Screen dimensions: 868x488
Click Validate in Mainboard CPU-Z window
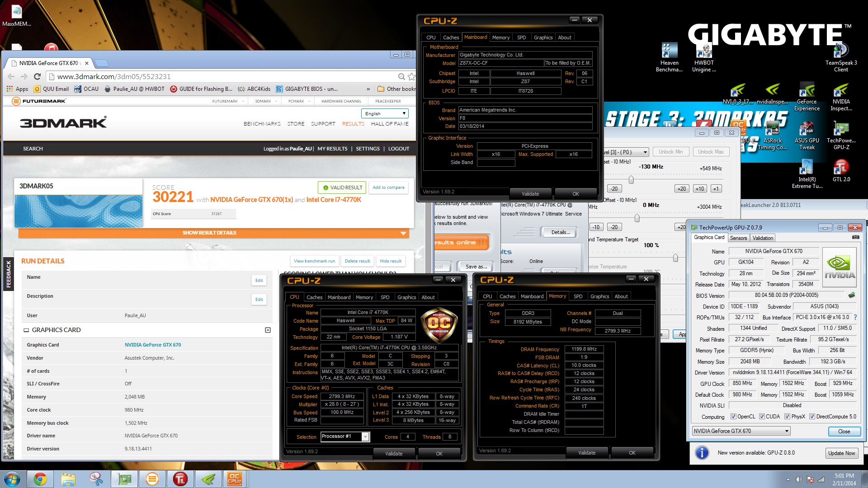click(530, 194)
